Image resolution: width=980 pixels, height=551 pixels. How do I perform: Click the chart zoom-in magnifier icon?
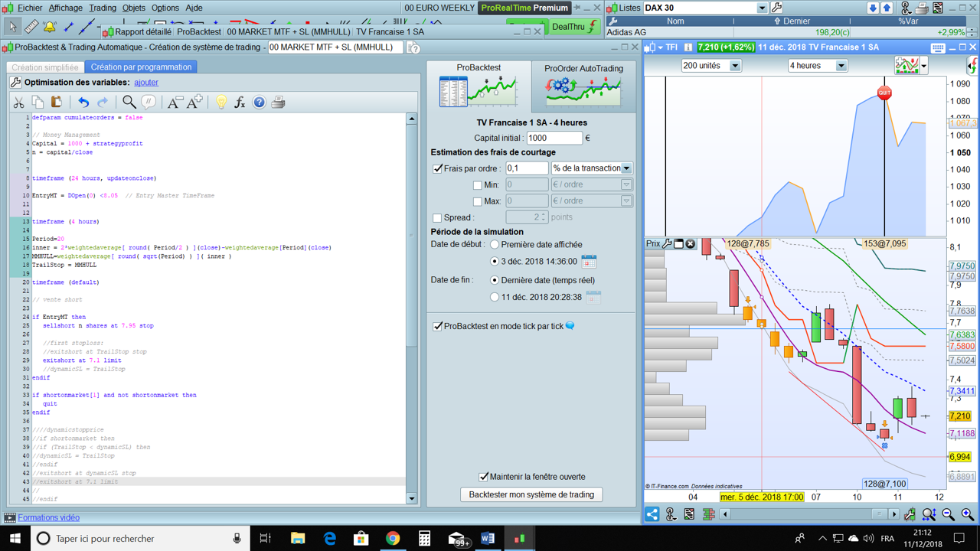point(967,514)
